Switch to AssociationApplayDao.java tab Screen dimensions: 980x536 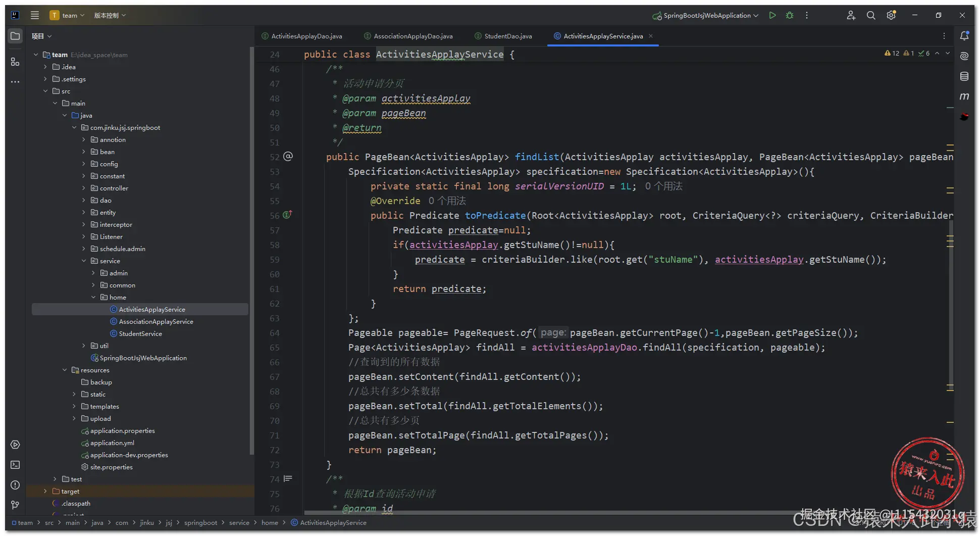click(408, 36)
